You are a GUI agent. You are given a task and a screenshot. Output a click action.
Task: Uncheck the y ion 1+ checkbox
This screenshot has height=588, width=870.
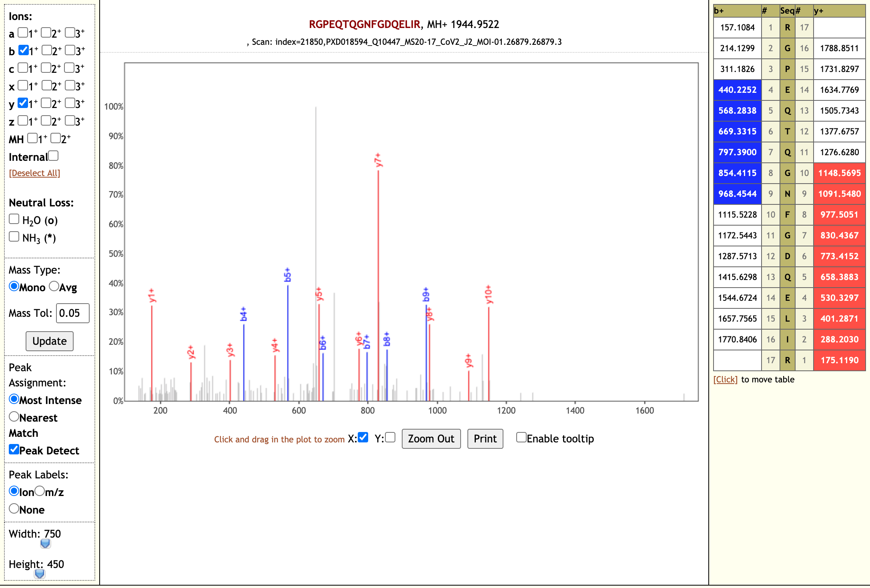coord(23,103)
